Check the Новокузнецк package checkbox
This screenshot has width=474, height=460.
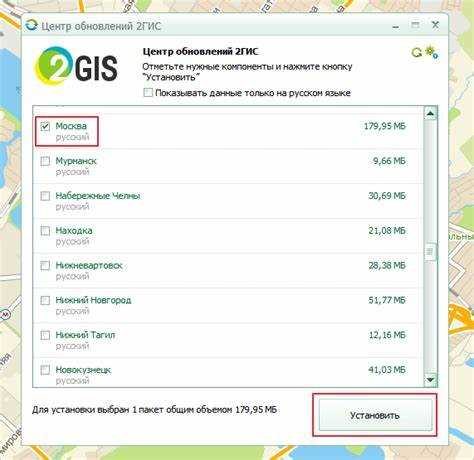tap(45, 370)
